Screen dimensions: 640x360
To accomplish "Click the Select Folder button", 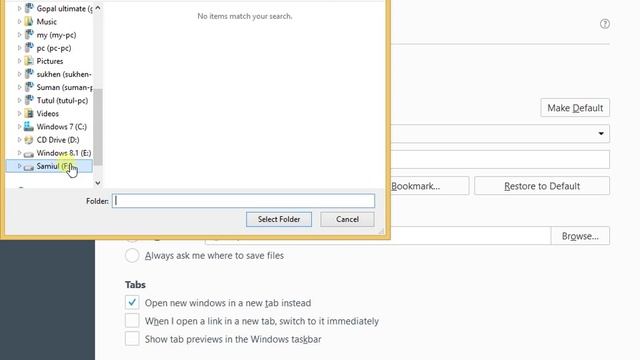I will 279,219.
